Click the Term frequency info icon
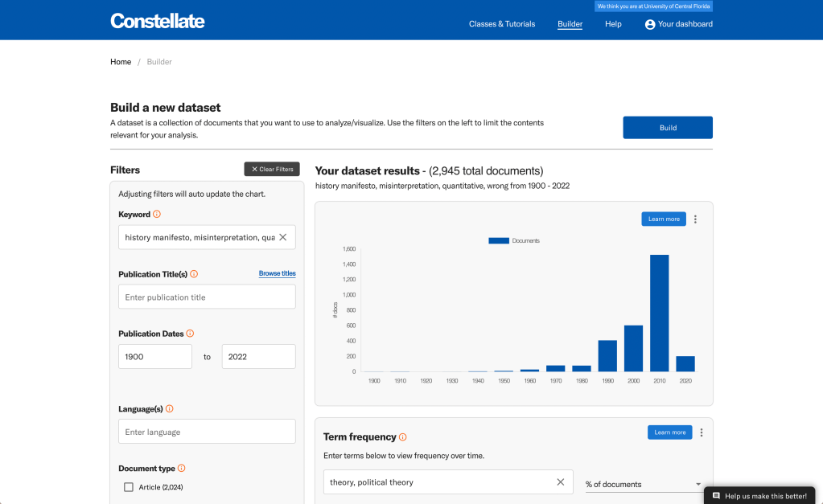 click(403, 437)
